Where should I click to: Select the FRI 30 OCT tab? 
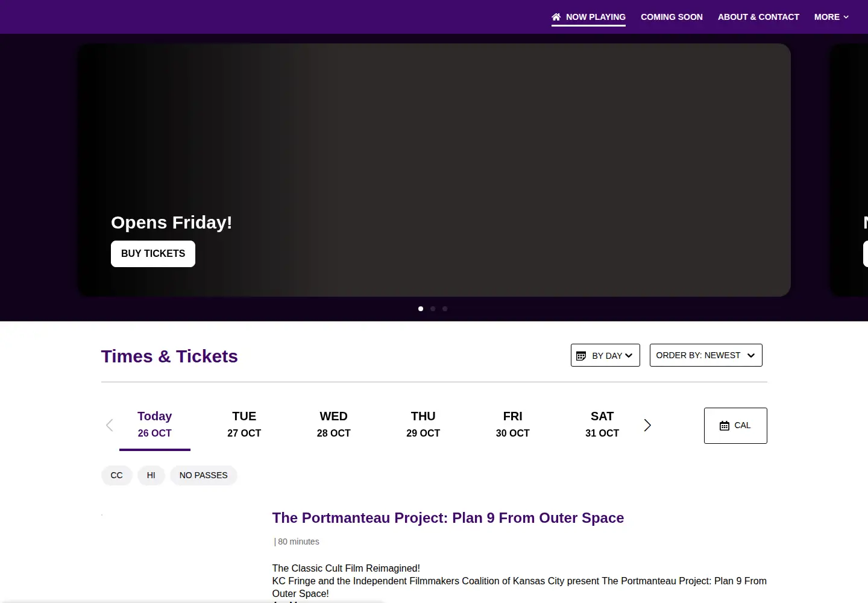click(513, 425)
